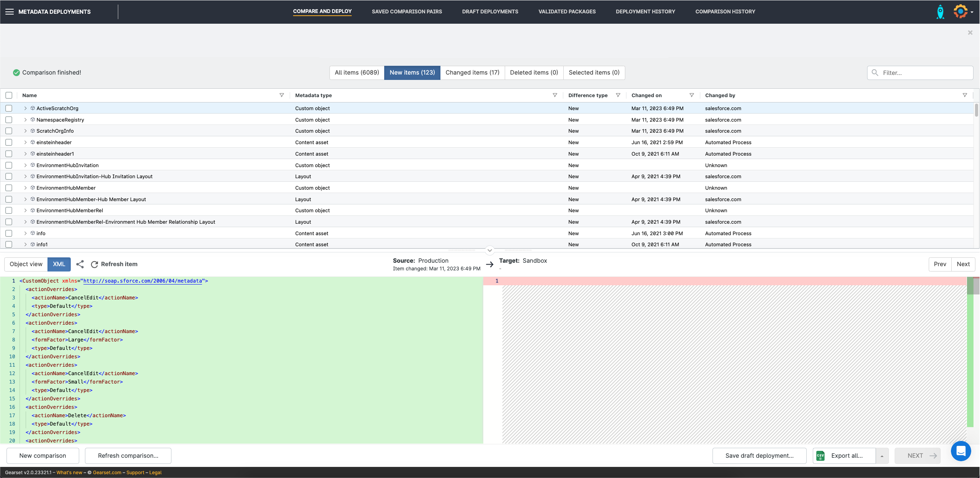Open the Deployment History menu
The height and width of the screenshot is (478, 980).
click(645, 11)
